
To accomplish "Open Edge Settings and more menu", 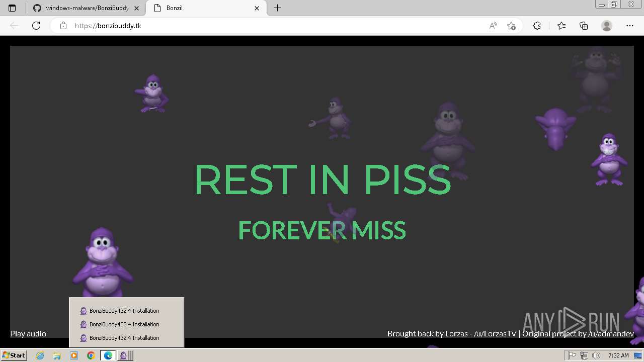I will click(630, 26).
